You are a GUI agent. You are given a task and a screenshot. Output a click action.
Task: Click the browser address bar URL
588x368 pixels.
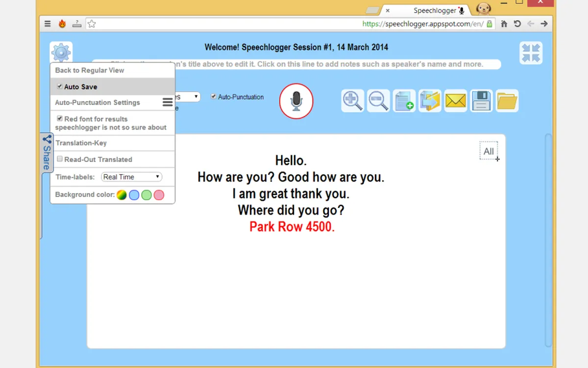423,24
